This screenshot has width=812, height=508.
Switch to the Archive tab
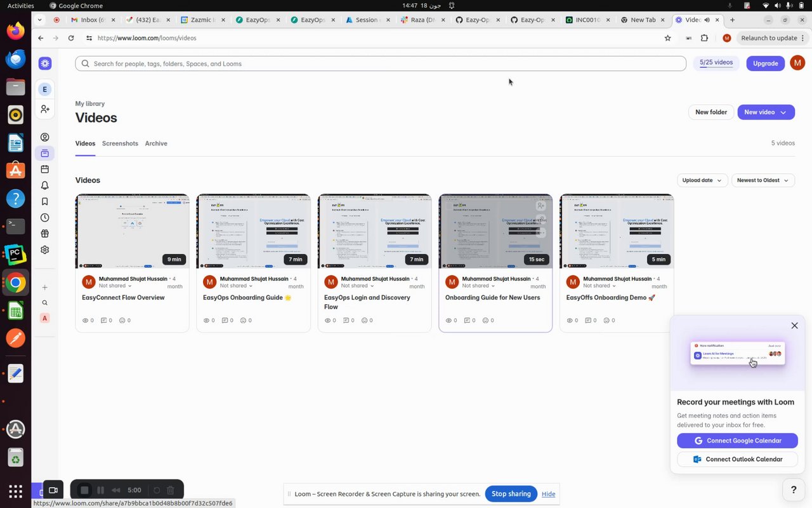(156, 144)
